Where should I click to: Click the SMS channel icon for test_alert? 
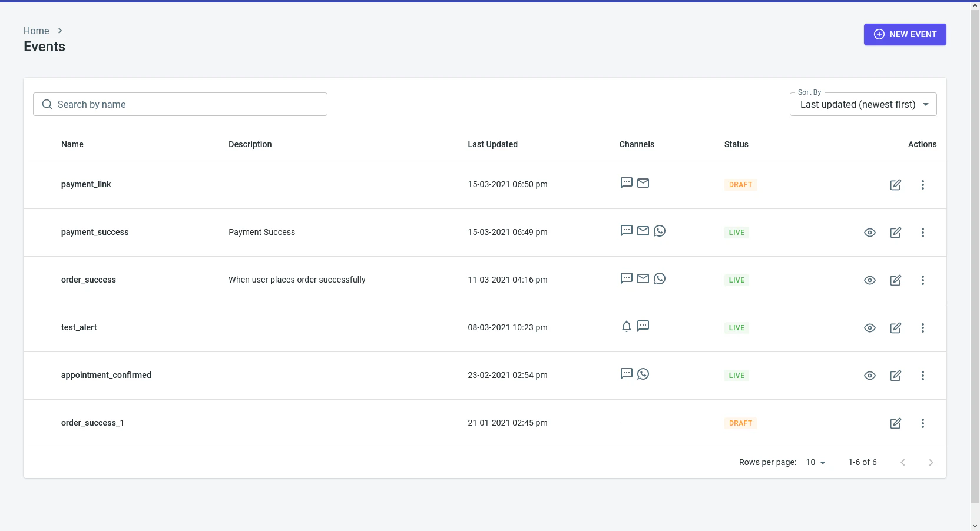[x=643, y=326]
